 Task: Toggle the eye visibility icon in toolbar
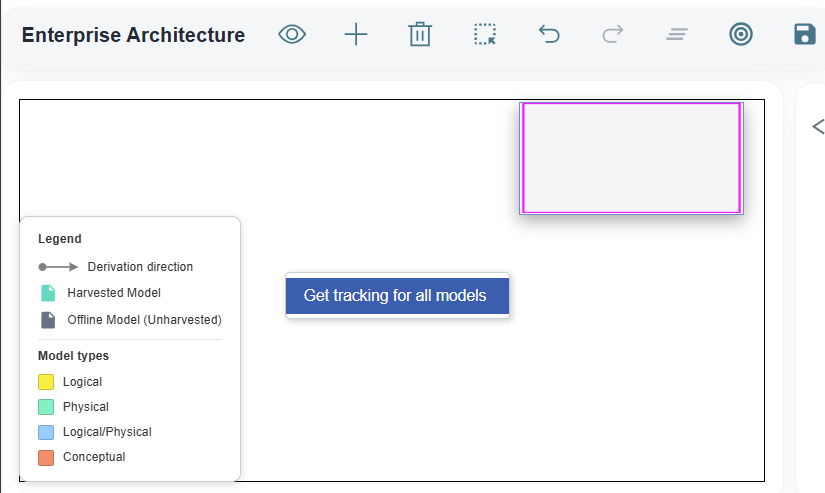coord(292,35)
